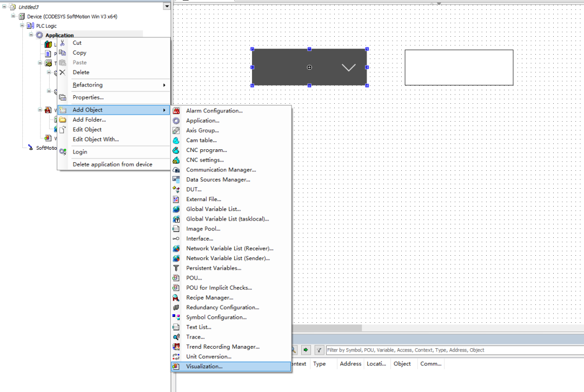Click the Cam table icon
Screen dimensions: 584x392
[176, 141]
